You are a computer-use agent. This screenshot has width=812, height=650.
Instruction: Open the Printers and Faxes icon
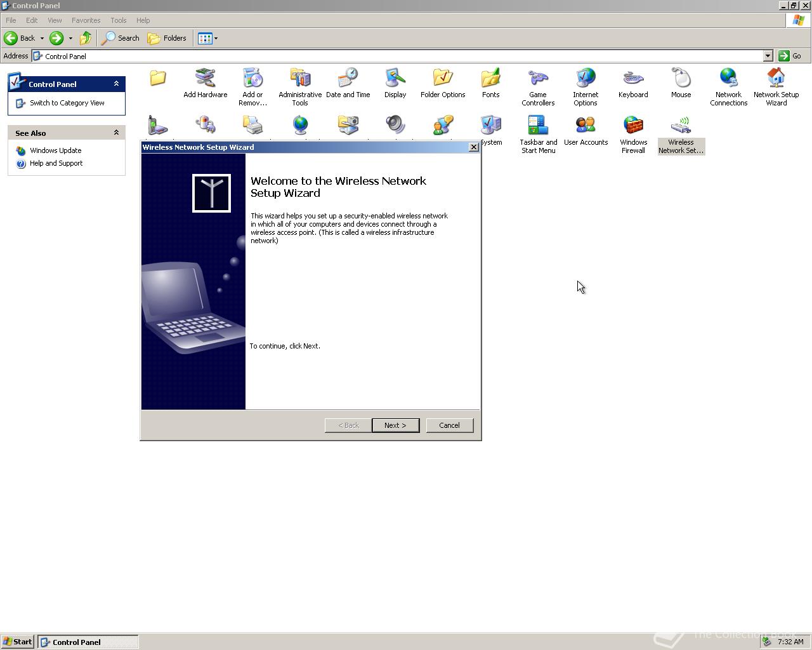click(x=252, y=126)
